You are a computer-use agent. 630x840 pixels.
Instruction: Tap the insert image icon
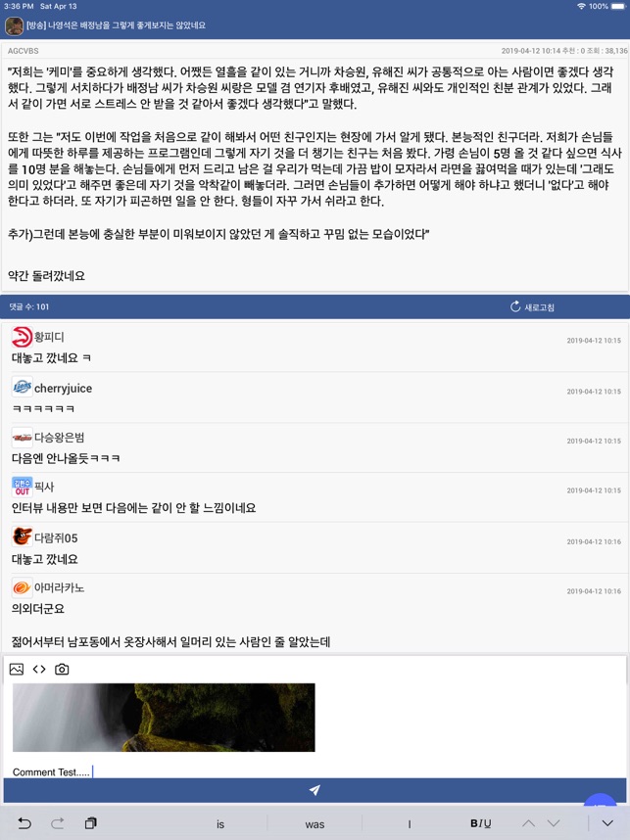[17, 669]
